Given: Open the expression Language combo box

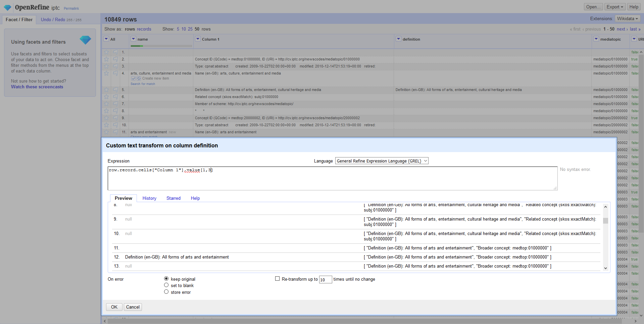Looking at the screenshot, I should (382, 161).
